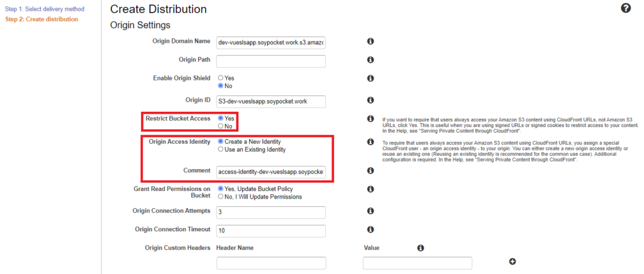The image size is (644, 274).
Task: Click info icon beside the Value header
Action: click(421, 248)
